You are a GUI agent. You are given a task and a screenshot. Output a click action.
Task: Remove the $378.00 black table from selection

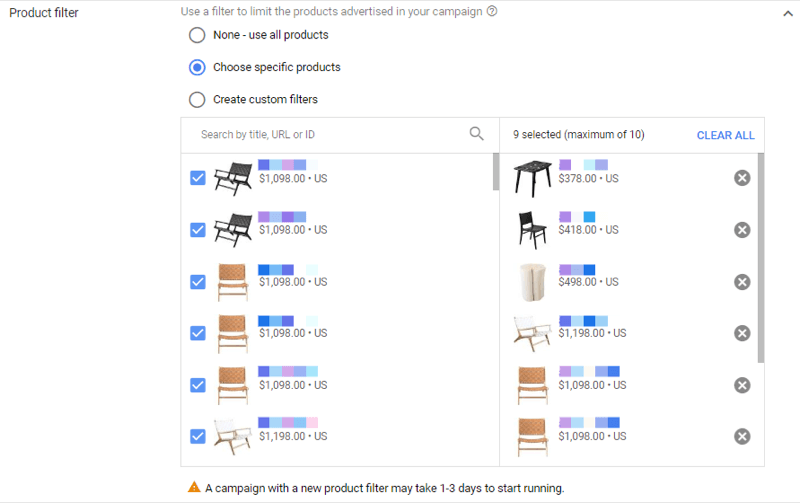click(x=742, y=178)
